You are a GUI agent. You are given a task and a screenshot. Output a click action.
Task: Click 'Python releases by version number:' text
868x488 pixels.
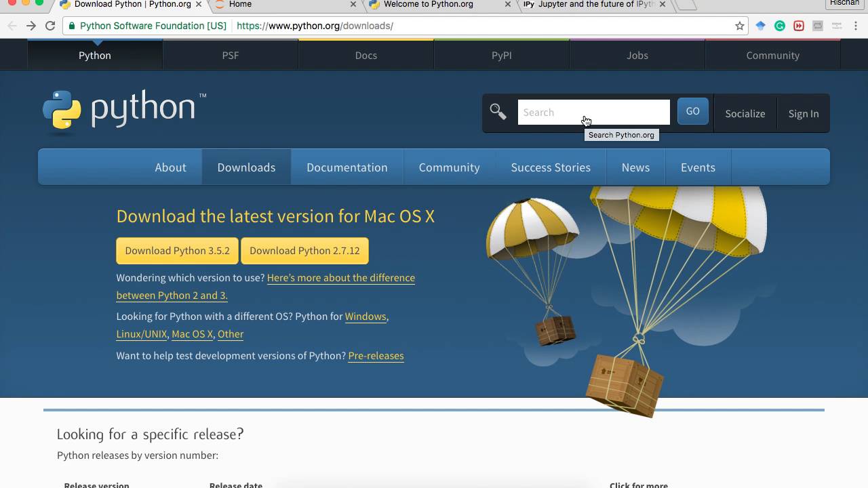click(x=138, y=455)
